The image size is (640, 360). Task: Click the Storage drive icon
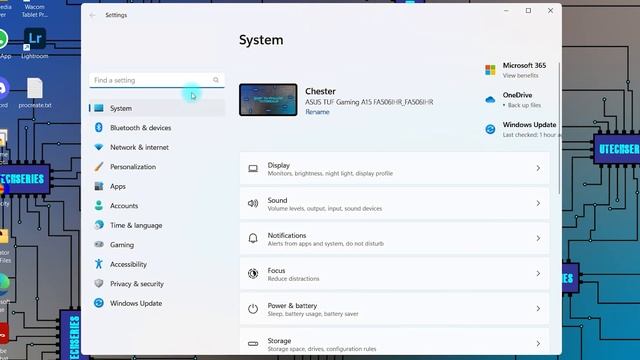pyautogui.click(x=253, y=344)
